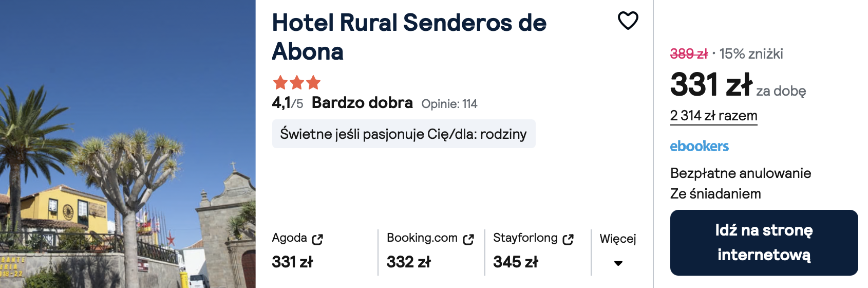Open the Hotel Rural Senderos de Abona title
This screenshot has width=868, height=288.
(x=409, y=37)
